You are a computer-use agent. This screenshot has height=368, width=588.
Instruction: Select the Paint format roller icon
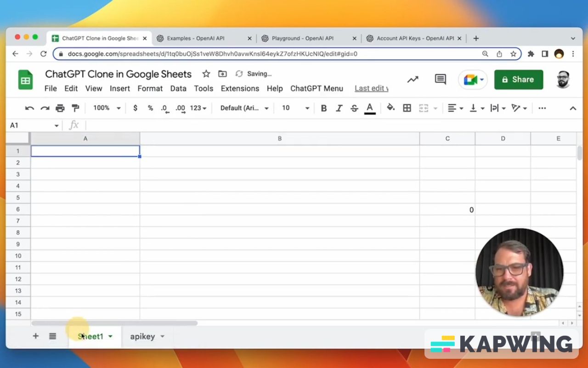pos(76,108)
